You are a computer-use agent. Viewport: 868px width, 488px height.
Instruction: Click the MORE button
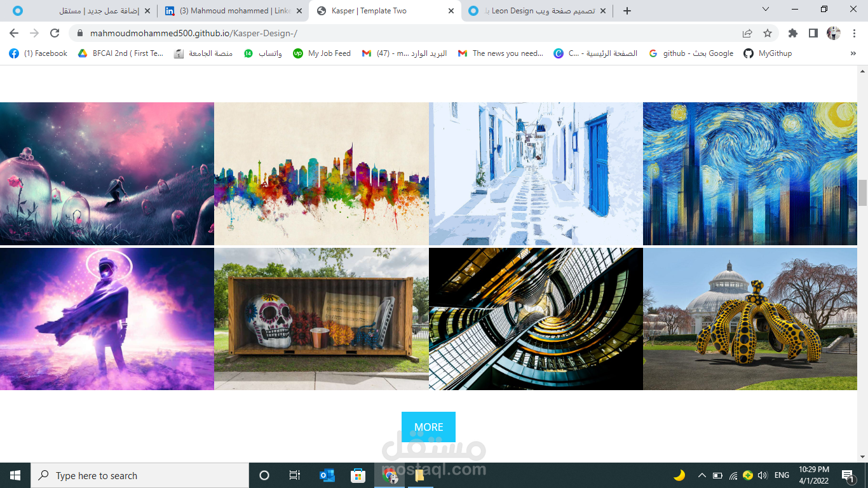tap(428, 427)
